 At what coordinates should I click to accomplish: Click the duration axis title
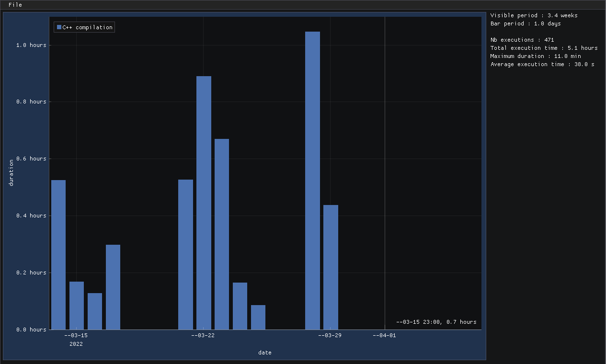(x=11, y=172)
